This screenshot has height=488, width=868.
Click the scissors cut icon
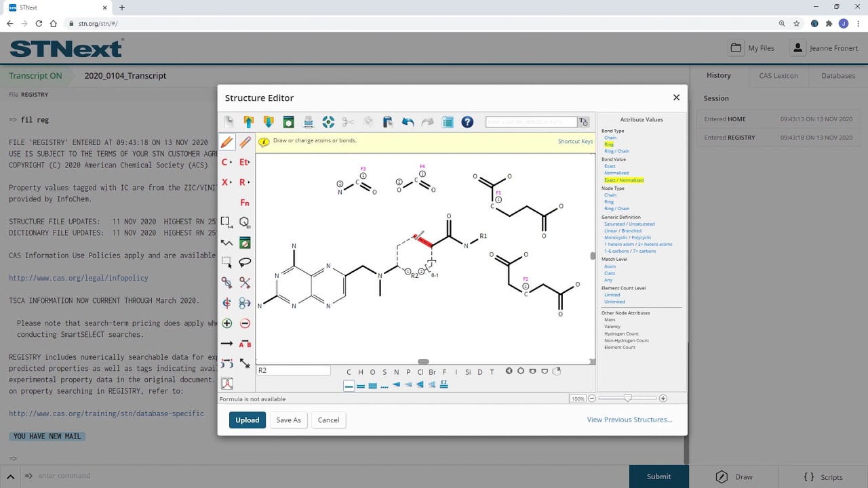click(x=348, y=122)
